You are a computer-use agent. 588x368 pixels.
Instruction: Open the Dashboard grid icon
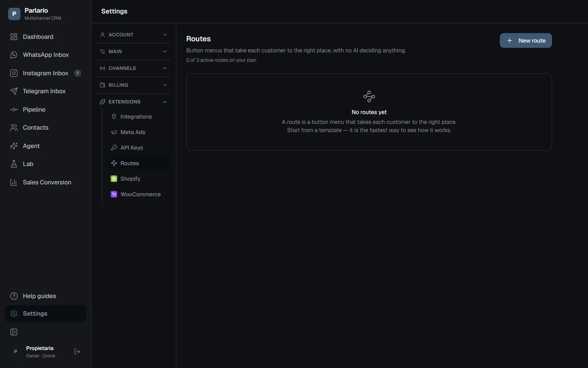[14, 37]
